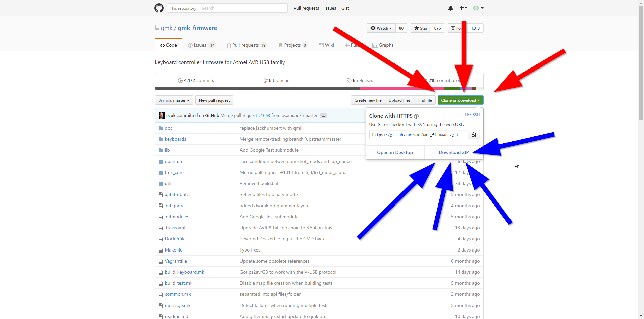
Task: Click Download ZIP
Action: click(454, 152)
